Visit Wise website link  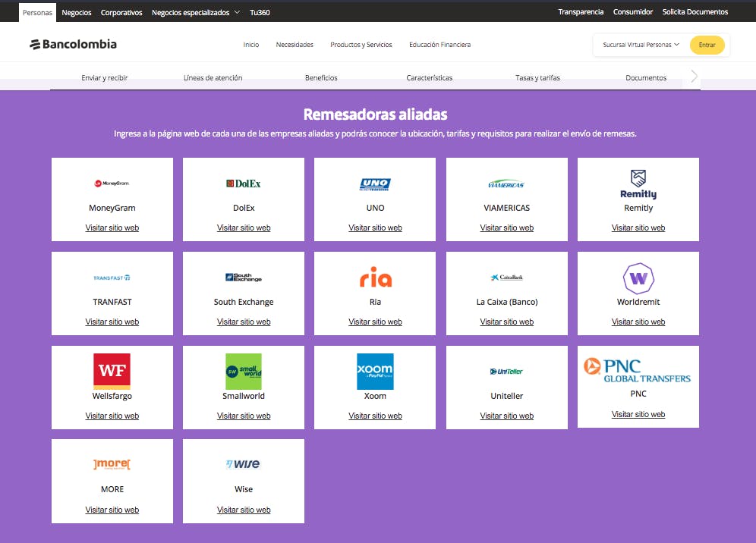tap(244, 510)
